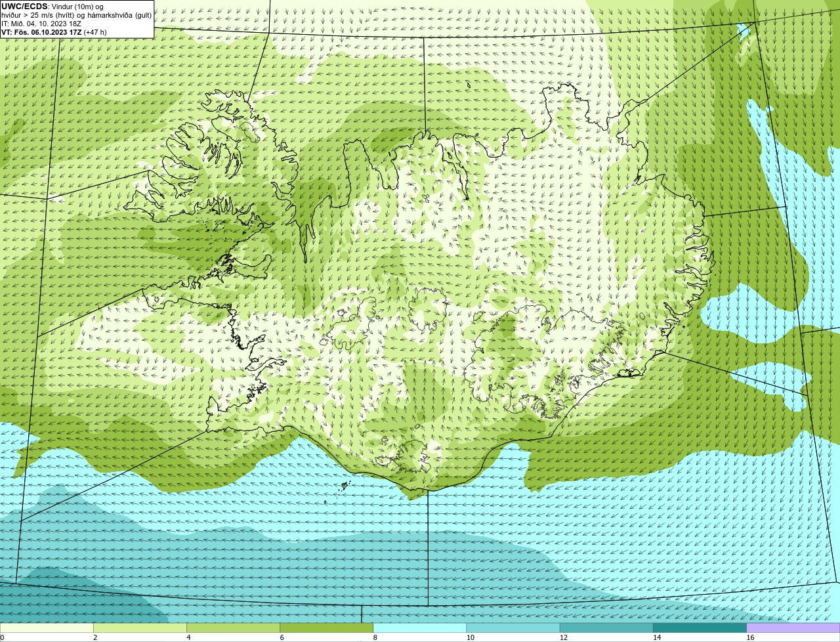
Task: Click the legend scale label "0"
Action: click(2, 637)
